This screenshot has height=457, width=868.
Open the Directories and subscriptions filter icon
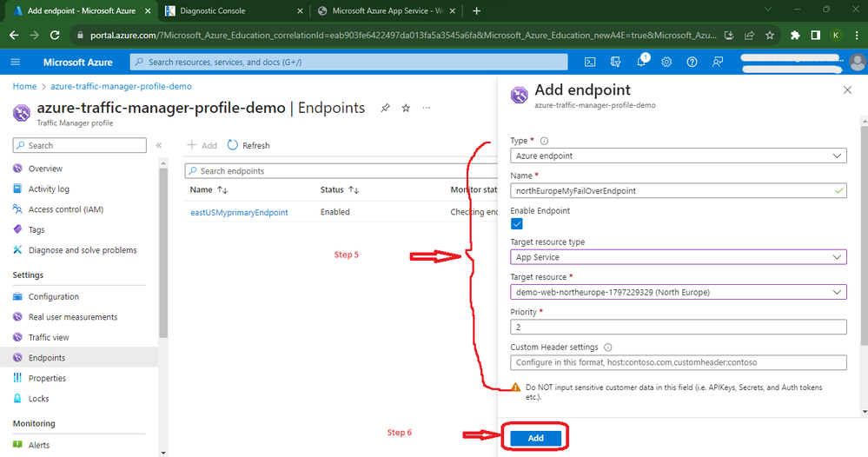tap(615, 62)
